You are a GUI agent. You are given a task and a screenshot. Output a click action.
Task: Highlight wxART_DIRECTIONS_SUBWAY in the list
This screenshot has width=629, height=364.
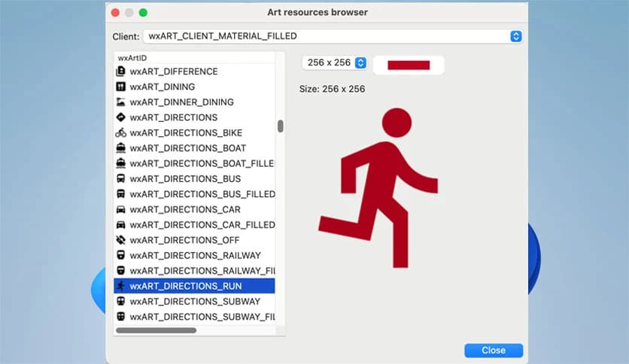pyautogui.click(x=195, y=301)
